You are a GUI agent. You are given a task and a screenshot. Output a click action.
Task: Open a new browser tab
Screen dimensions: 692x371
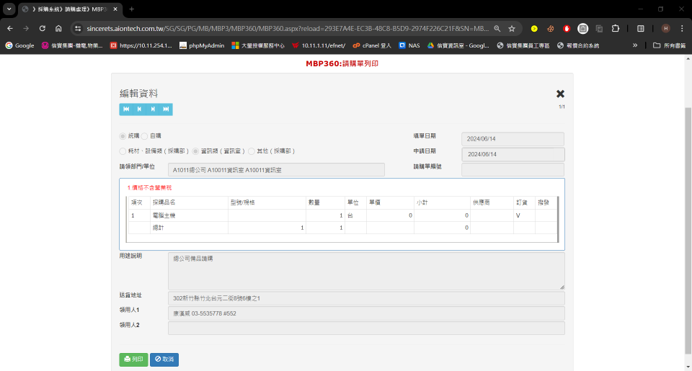click(x=132, y=9)
